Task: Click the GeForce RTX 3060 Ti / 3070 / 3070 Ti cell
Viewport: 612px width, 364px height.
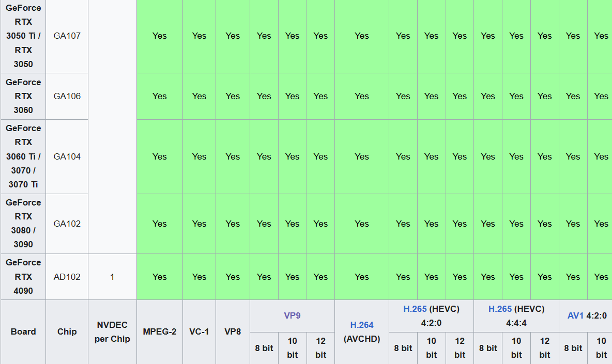Action: tap(23, 156)
